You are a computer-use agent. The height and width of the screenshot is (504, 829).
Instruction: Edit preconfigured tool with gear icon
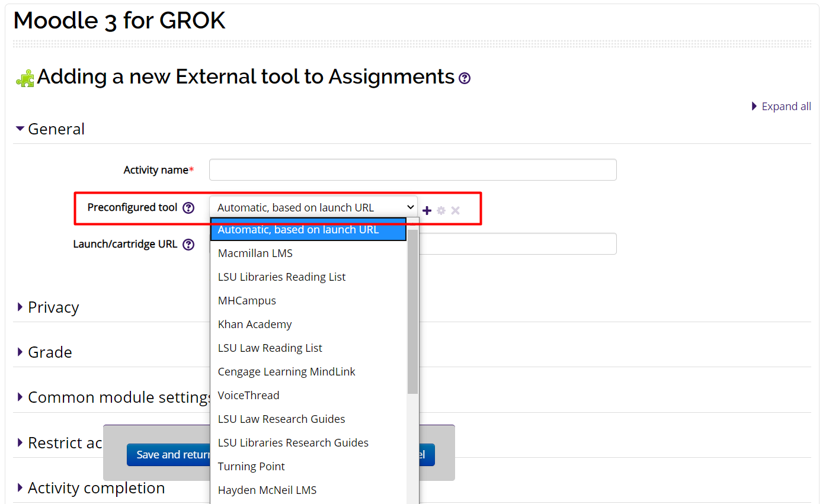(x=441, y=210)
